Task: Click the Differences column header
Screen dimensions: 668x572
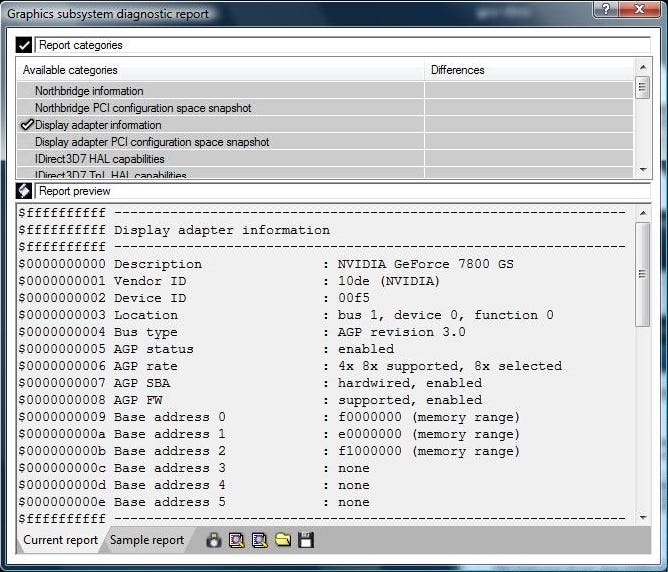Action: (x=529, y=70)
